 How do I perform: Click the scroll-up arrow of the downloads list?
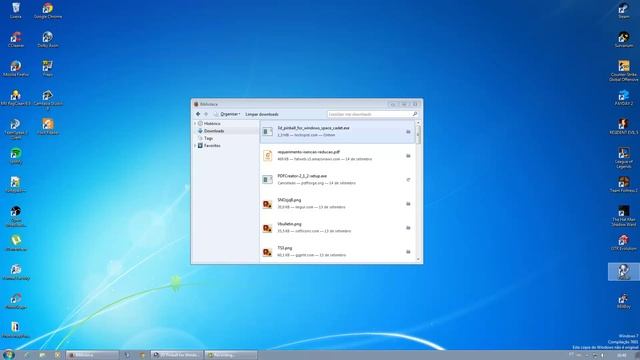tap(418, 123)
